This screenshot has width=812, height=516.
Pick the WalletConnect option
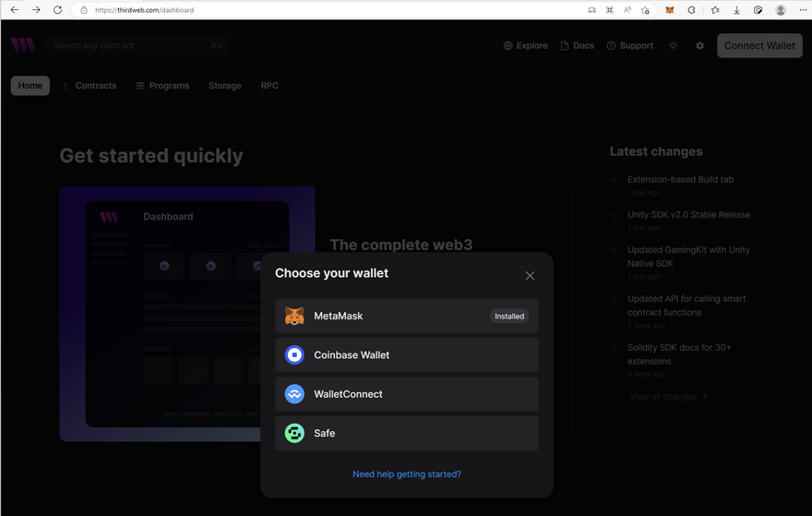point(406,394)
